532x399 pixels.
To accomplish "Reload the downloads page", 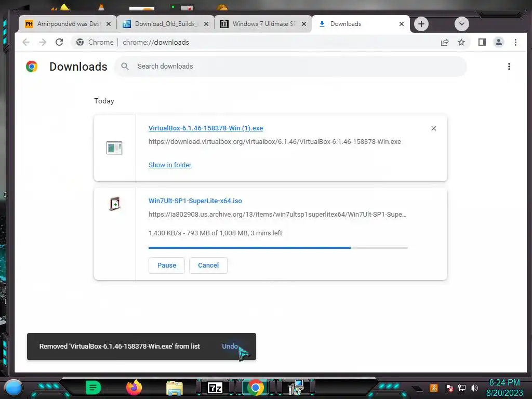I will point(59,42).
